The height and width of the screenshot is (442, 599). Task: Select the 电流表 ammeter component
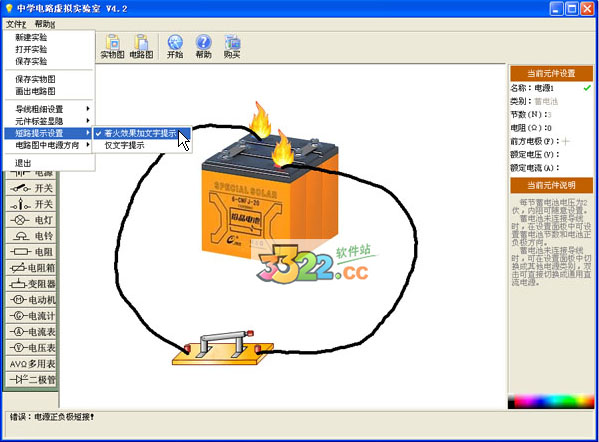pos(32,332)
